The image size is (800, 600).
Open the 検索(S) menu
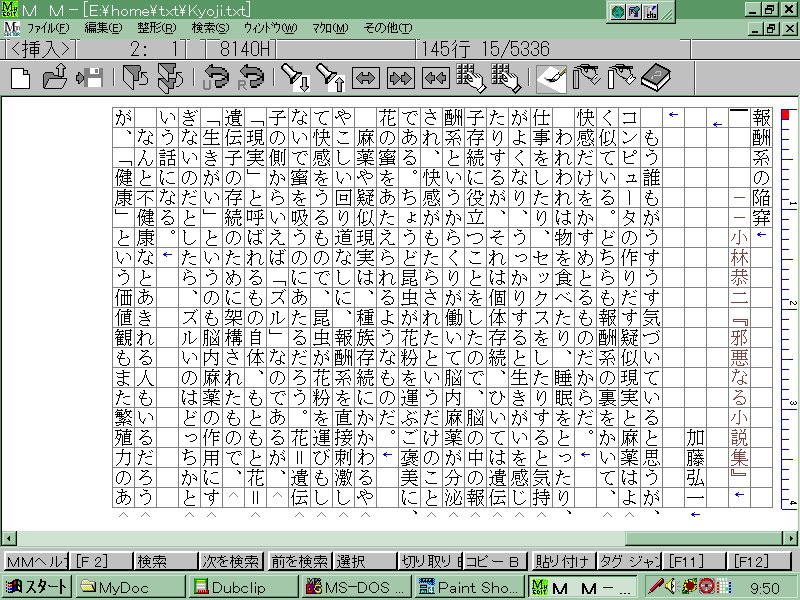210,28
